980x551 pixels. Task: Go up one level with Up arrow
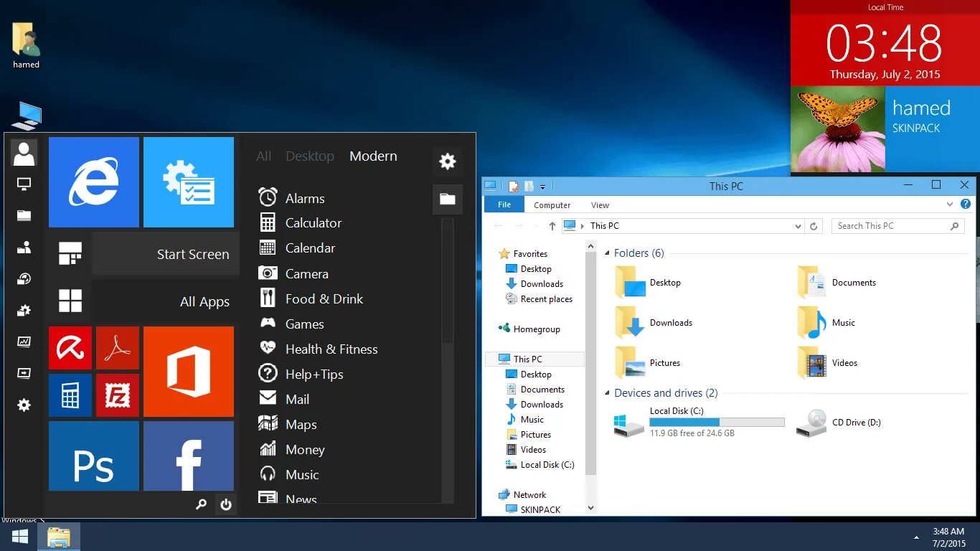pos(552,226)
